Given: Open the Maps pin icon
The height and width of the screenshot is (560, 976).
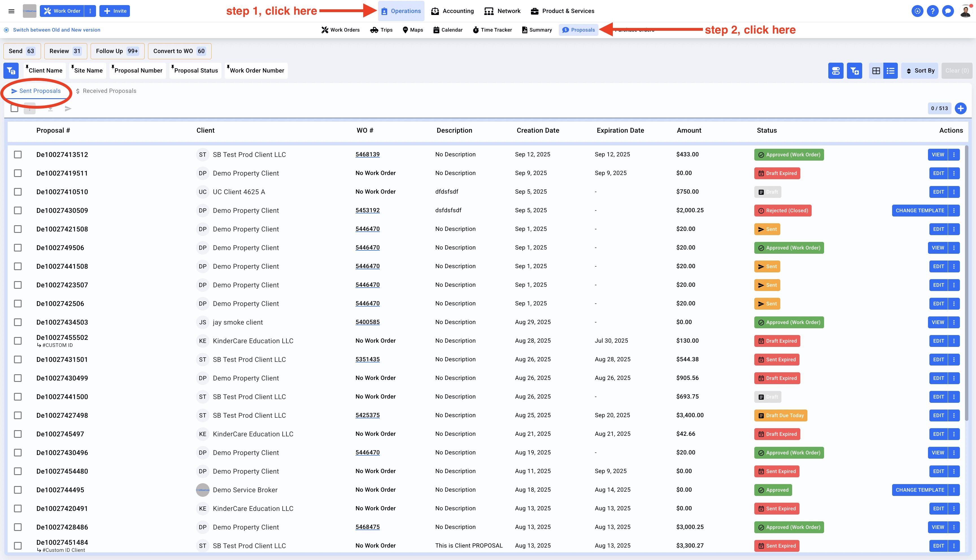Looking at the screenshot, I should [405, 30].
